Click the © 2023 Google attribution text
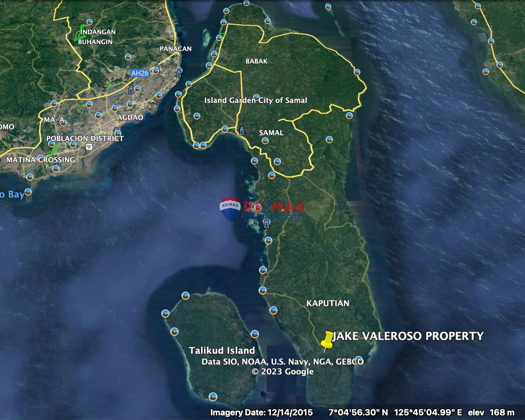Screen dimensions: 525x420 coord(282,372)
